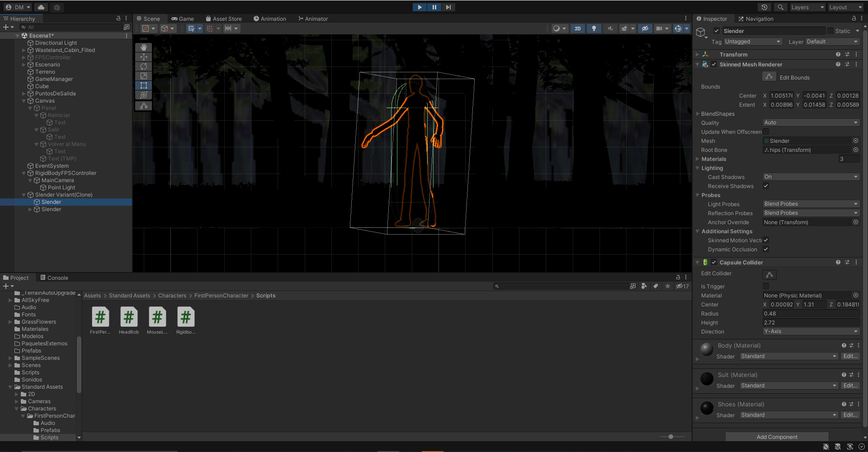Open Cast Shadows dropdown
868x452 pixels.
[x=811, y=177]
